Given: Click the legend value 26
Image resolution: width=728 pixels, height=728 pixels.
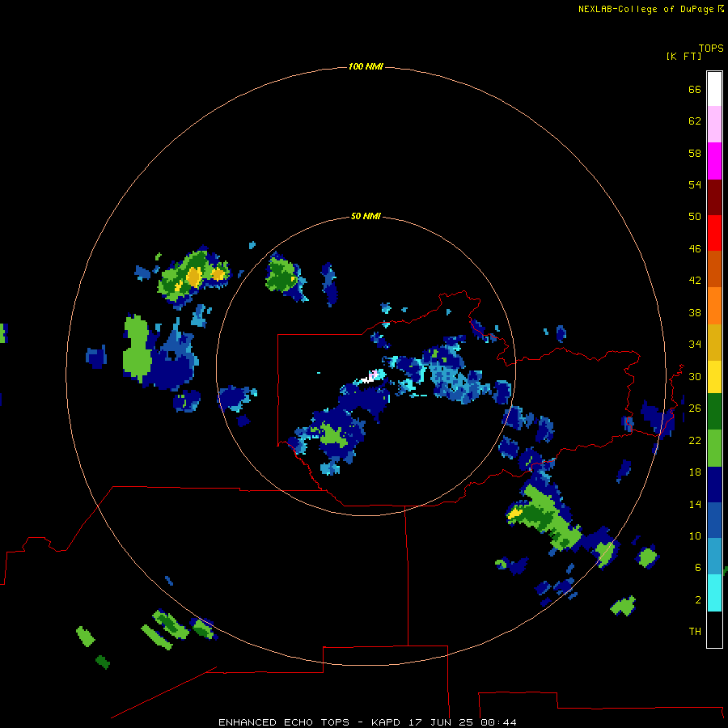Looking at the screenshot, I should point(695,408).
